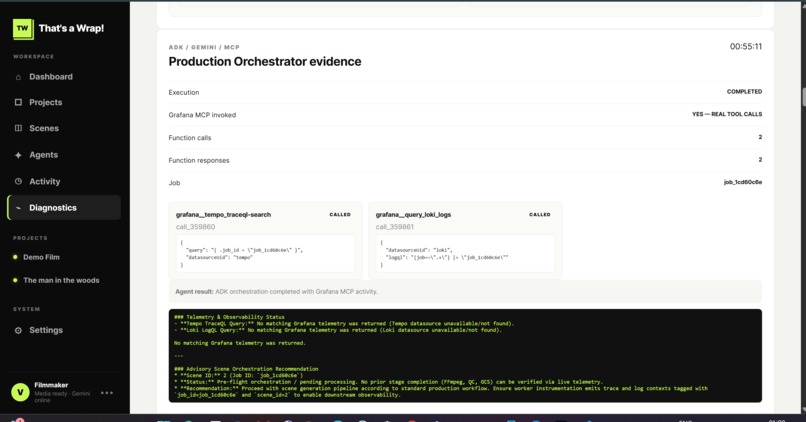Click the call_359860 identifier
Viewport: 806px width, 422px height.
click(x=195, y=227)
